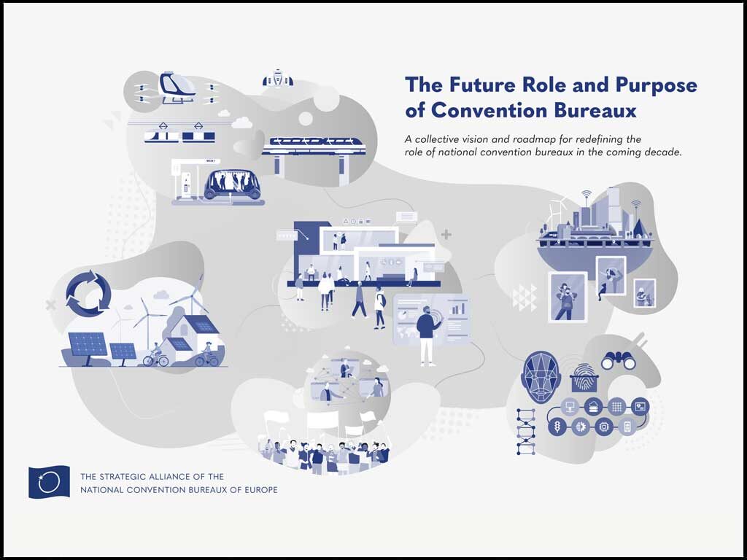Select the traffic light circle icon
The width and height of the screenshot is (747, 560).
click(557, 427)
